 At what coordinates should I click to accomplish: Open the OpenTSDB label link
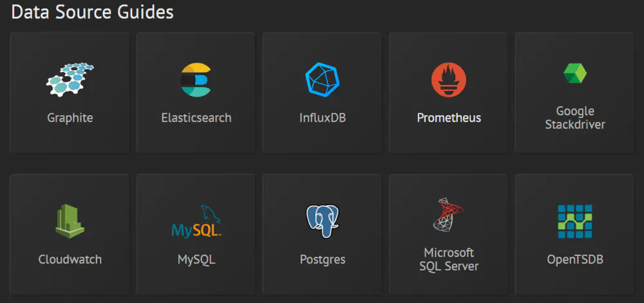(x=575, y=259)
